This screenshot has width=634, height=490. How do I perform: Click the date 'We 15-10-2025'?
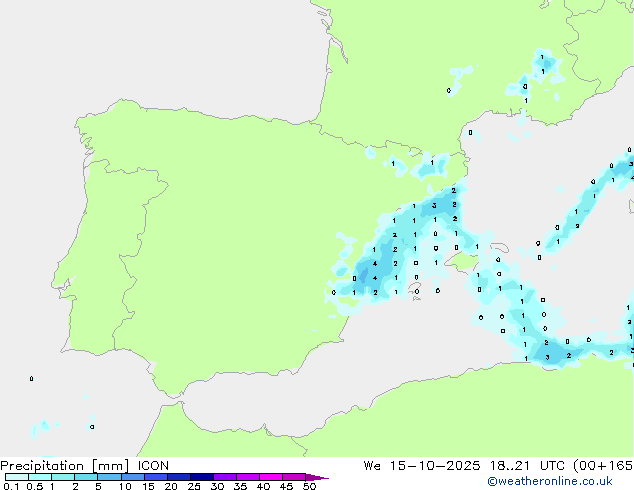pos(422,466)
